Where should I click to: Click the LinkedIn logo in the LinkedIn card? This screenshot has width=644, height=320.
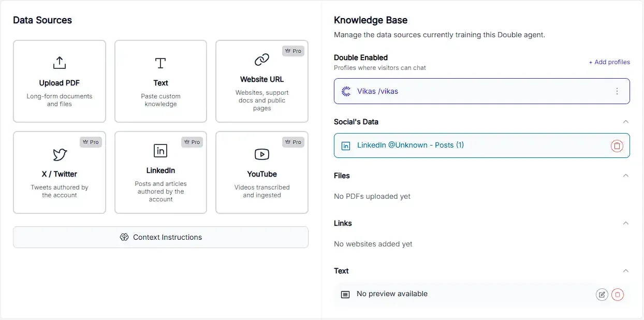(160, 151)
